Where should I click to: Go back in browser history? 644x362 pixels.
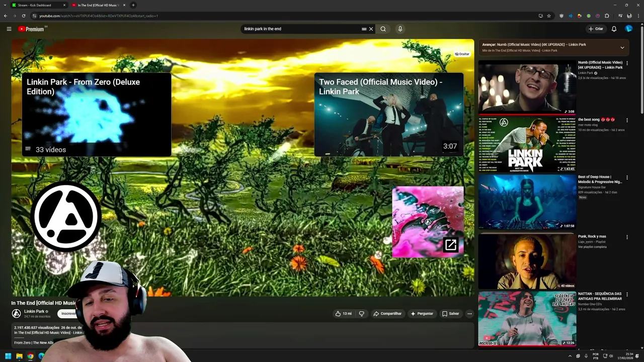tap(6, 16)
